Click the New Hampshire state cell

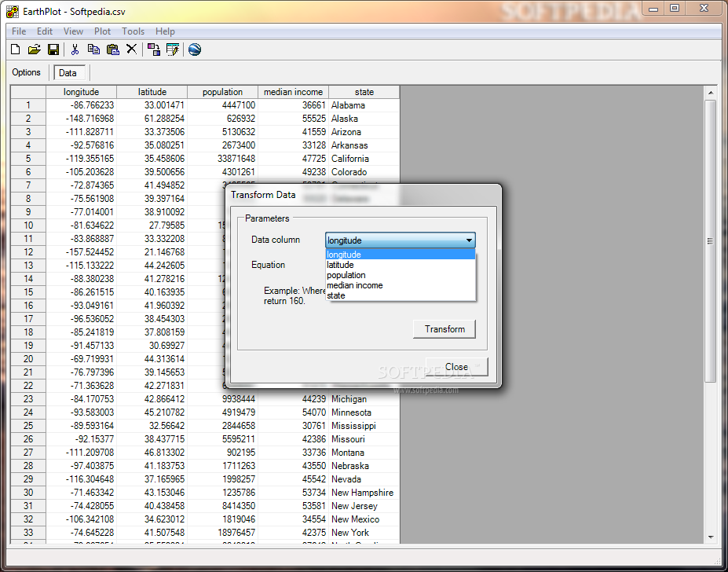pyautogui.click(x=364, y=493)
